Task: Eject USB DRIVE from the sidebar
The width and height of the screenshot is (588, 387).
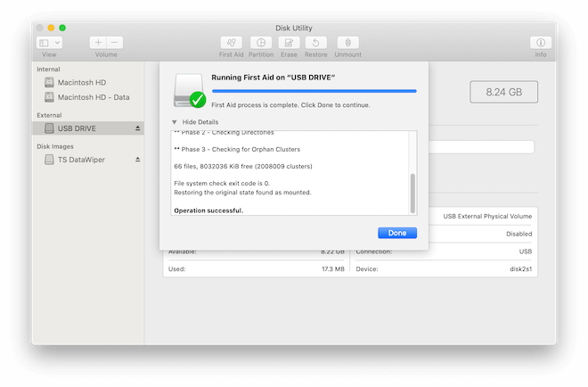Action: [137, 128]
